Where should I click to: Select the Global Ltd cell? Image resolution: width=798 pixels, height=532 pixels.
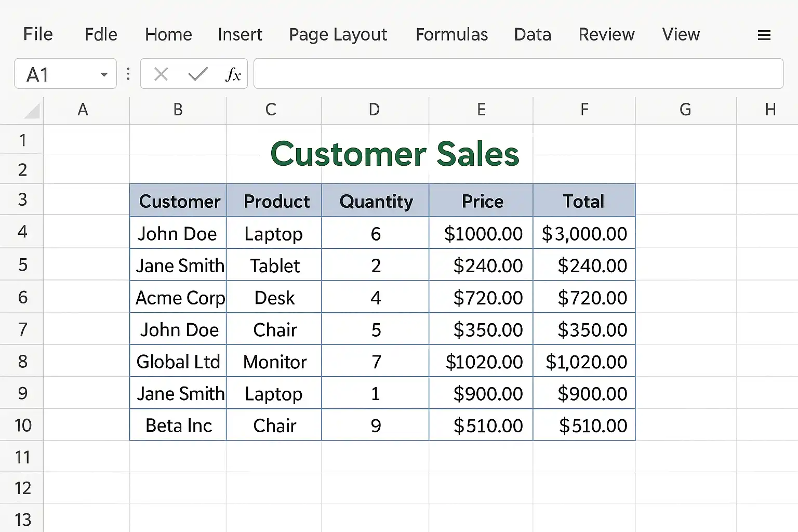(x=178, y=362)
